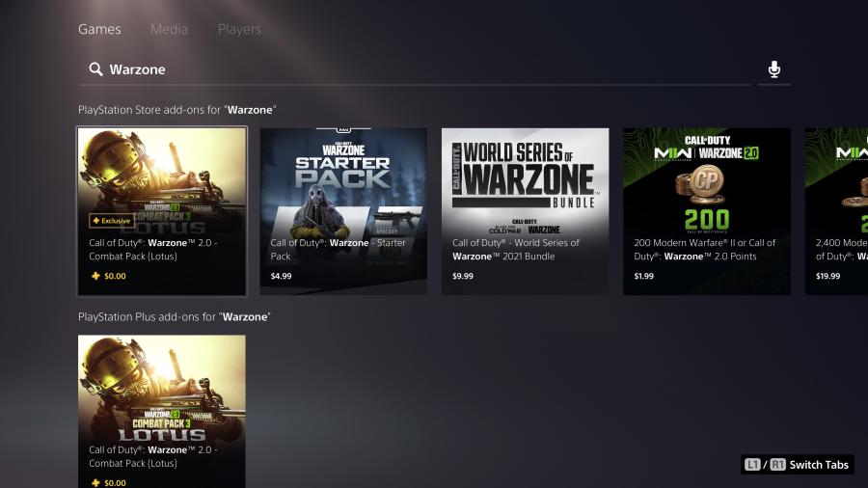Switch to the Games tab
Viewport: 868px width, 488px height.
99,29
